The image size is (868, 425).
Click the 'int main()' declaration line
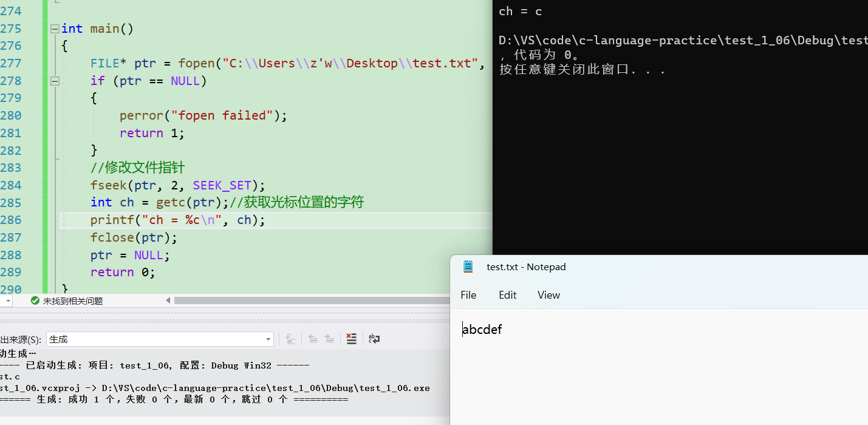(x=97, y=29)
